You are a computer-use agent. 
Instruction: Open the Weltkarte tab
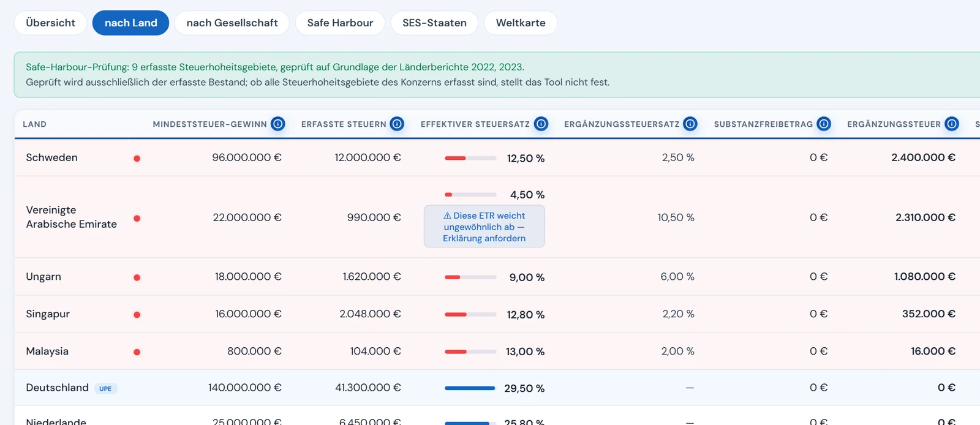pyautogui.click(x=521, y=23)
